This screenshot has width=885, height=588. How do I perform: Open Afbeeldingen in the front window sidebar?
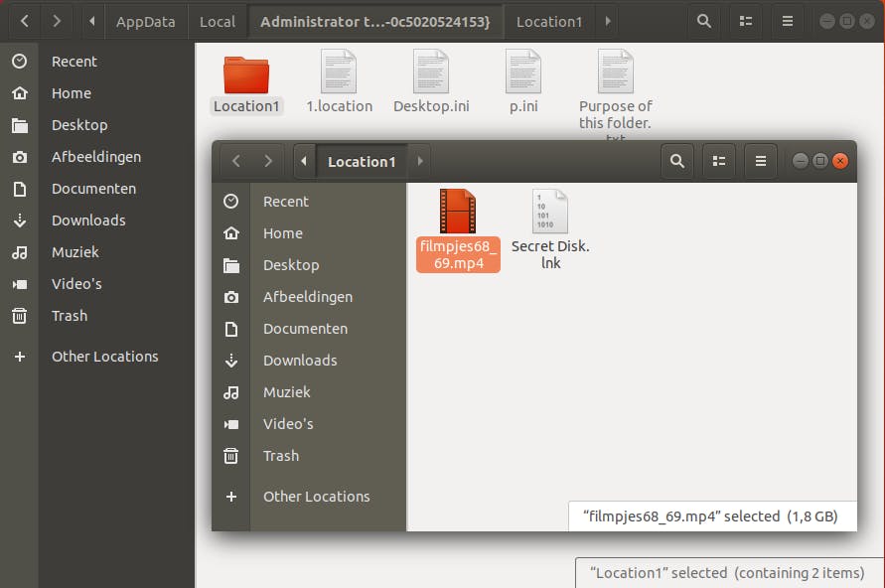tap(309, 297)
